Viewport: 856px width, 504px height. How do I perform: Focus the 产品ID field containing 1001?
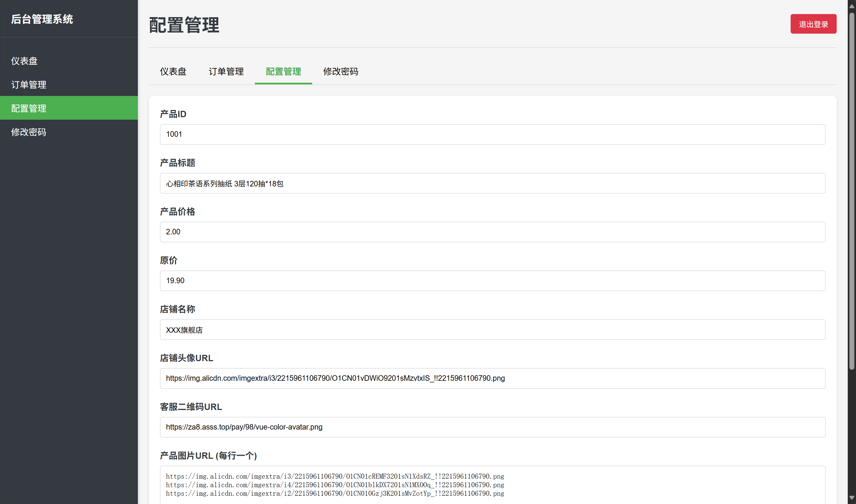point(493,134)
